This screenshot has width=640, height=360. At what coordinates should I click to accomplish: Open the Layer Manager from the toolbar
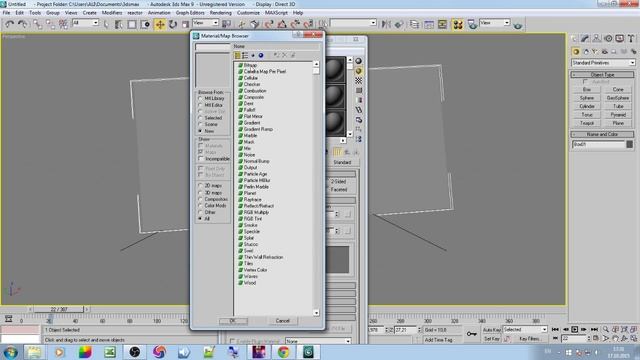pos(414,24)
